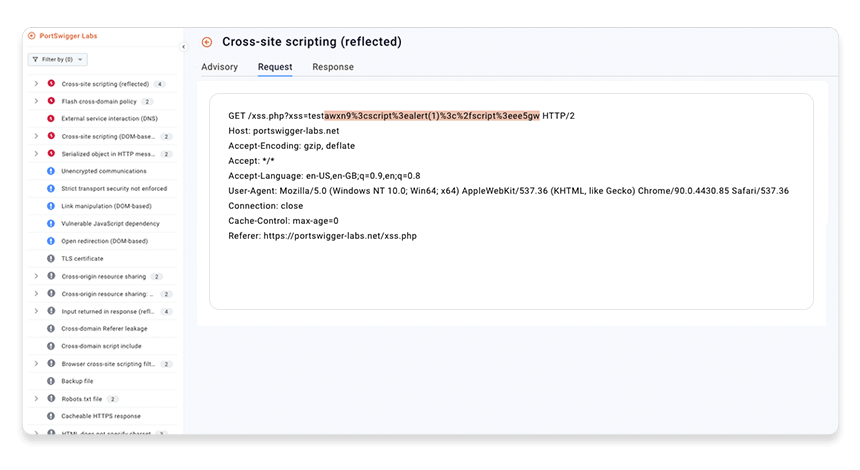Select the Request tab
This screenshot has height=470, width=860.
275,67
